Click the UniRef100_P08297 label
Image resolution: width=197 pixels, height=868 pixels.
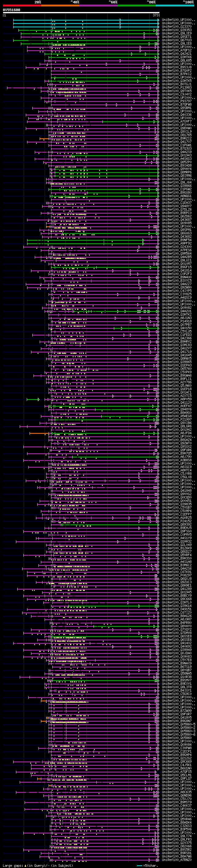(177, 575)
